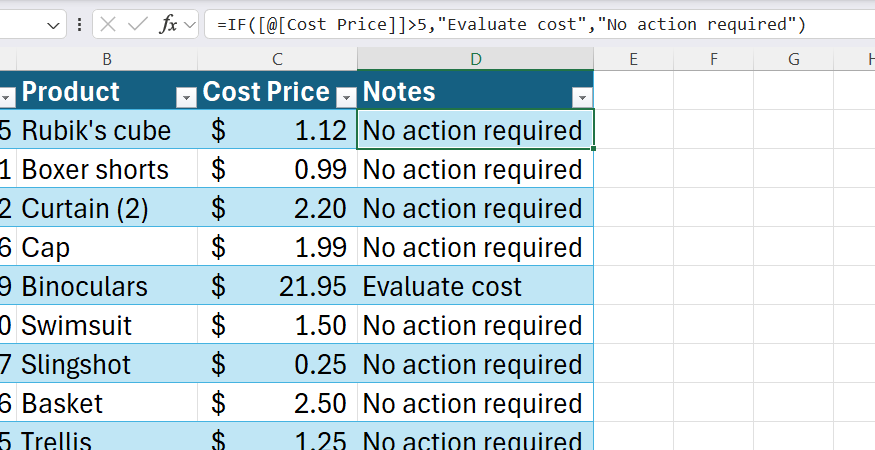Select column F header
The image size is (875, 450).
point(714,59)
